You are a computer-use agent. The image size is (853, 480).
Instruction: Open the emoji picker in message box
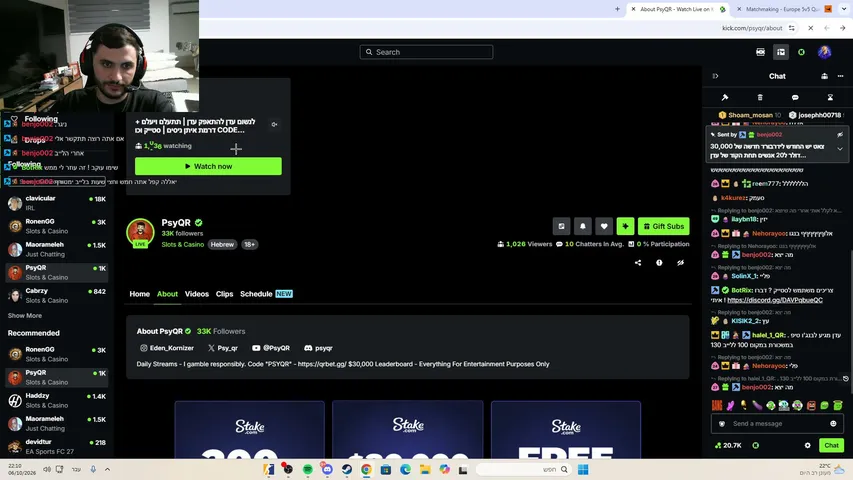833,423
